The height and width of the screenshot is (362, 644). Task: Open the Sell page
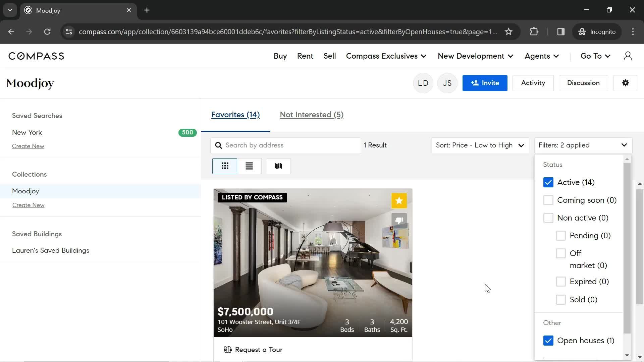click(330, 56)
